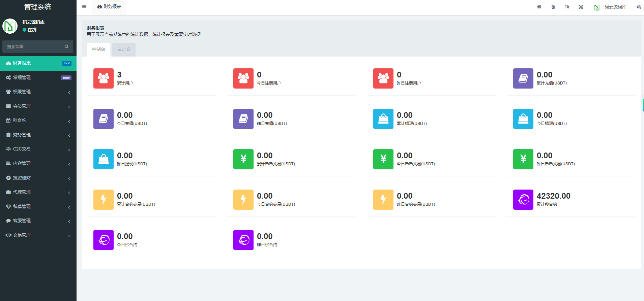Image resolution: width=644 pixels, height=301 pixels.
Task: Click the purple 累计秒合约 icon
Action: click(x=523, y=200)
